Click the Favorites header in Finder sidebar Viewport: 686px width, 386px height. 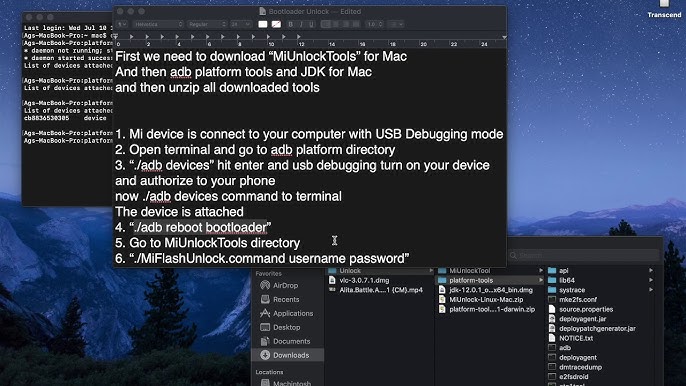pyautogui.click(x=269, y=274)
